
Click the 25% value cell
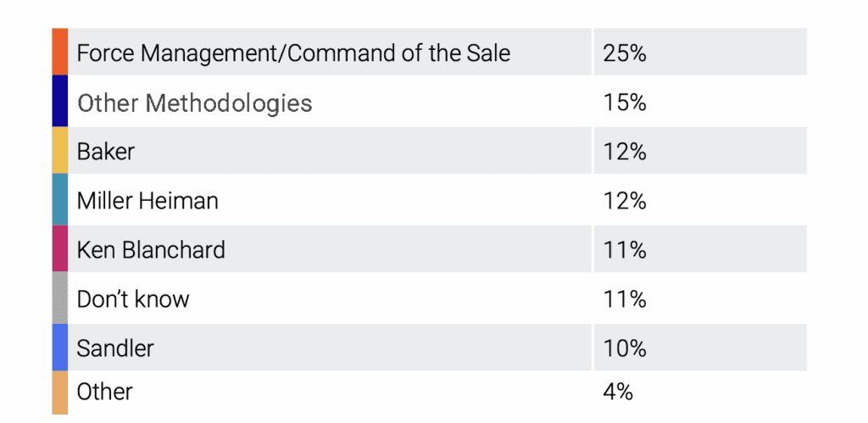pos(625,53)
